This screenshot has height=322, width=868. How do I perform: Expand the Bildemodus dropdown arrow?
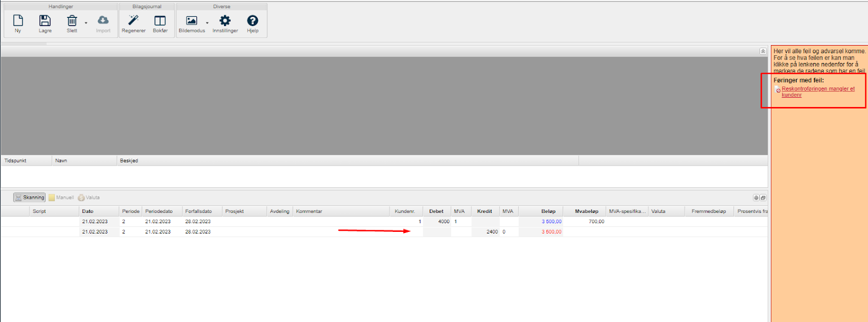[x=207, y=23]
